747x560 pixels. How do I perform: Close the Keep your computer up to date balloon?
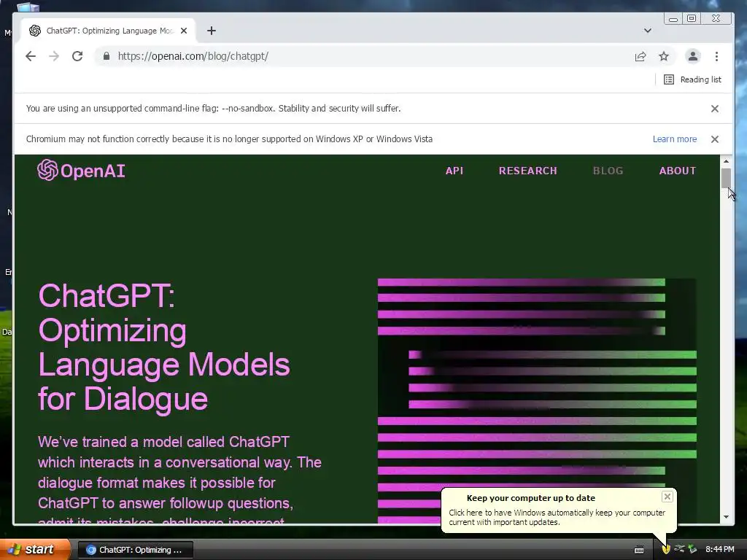667,497
